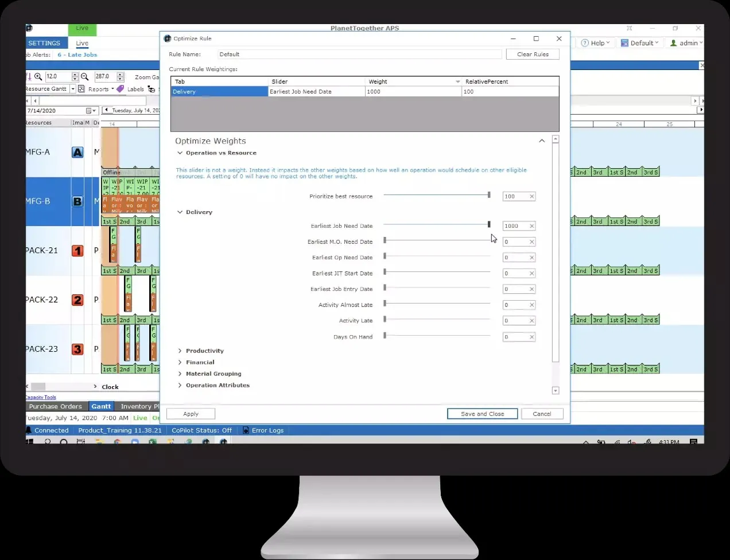Clear the Prioritize best resource value with X

[531, 196]
